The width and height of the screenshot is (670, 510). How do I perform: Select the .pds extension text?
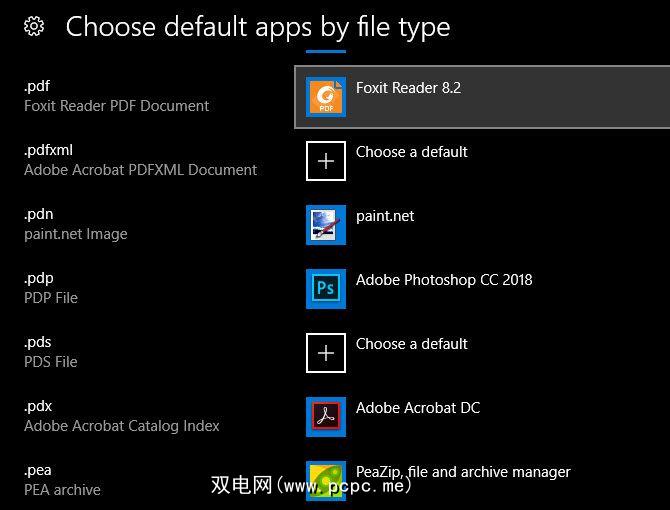coord(38,343)
